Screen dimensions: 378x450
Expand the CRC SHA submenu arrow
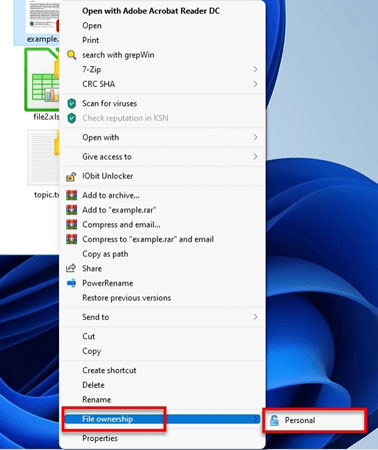(x=255, y=84)
